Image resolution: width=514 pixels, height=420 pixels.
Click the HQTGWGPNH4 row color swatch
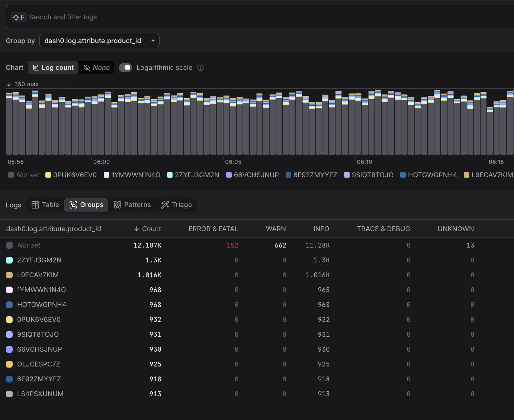10,305
